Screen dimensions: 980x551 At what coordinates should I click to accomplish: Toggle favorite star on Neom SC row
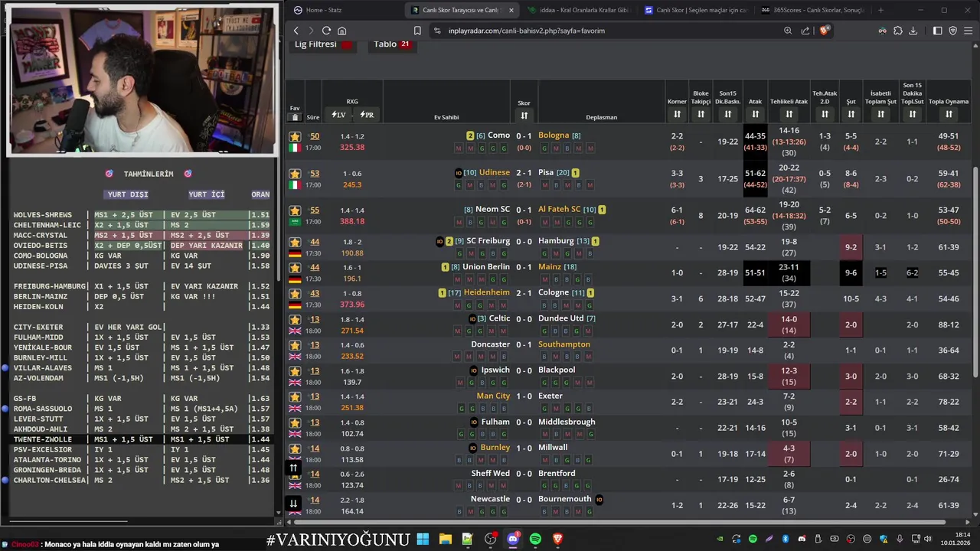click(295, 210)
